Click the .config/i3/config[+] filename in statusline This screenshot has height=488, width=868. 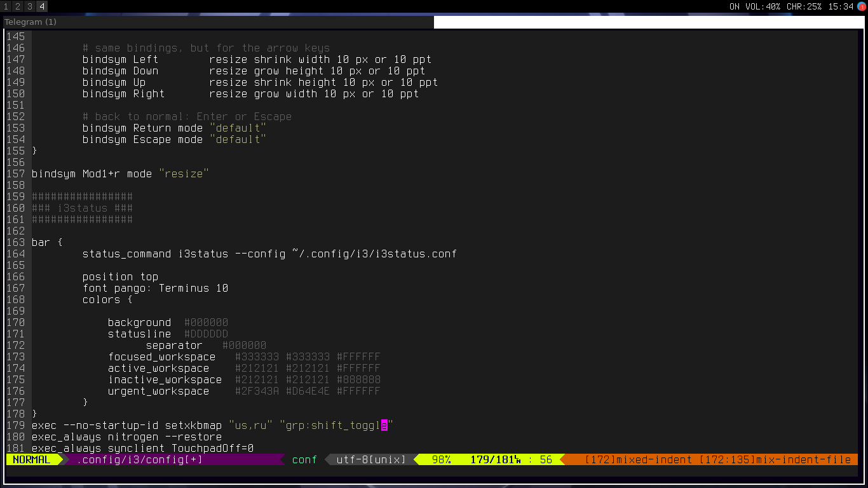point(140,459)
